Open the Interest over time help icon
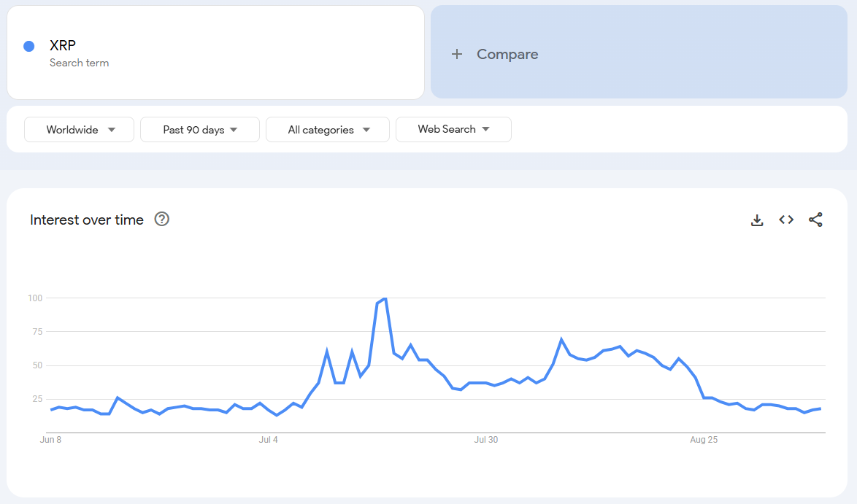The height and width of the screenshot is (504, 857). point(162,220)
